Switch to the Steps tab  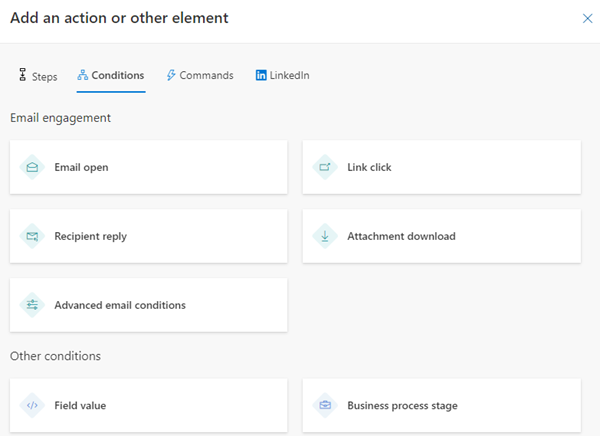click(38, 76)
